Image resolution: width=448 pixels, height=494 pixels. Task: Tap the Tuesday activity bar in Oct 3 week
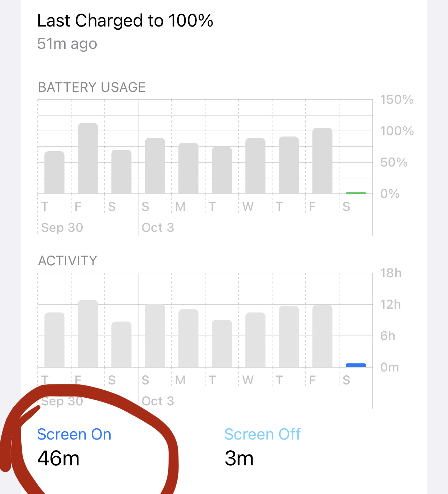click(x=222, y=344)
